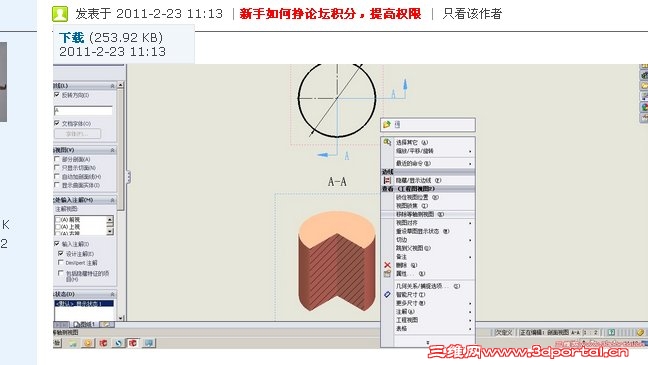Viewport: 648px width, 365px height.
Task: Click the 智能尺寸 dimension icon
Action: [387, 295]
